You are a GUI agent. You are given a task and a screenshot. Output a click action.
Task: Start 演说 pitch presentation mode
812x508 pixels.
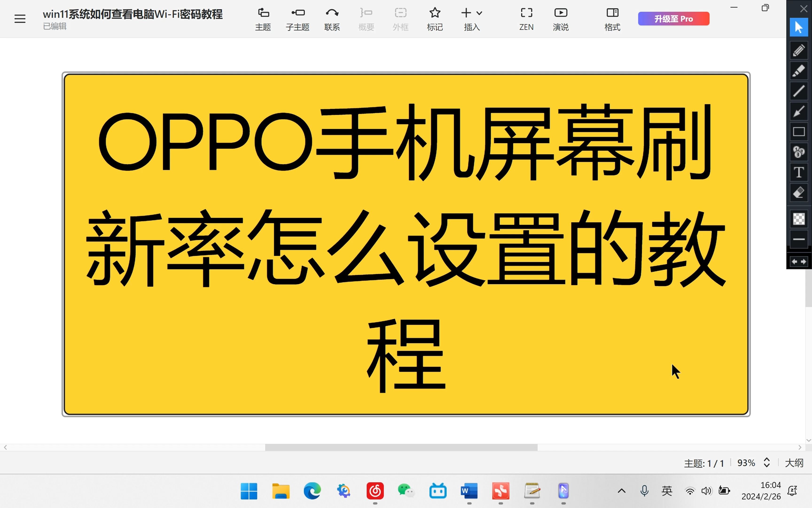[x=561, y=19]
